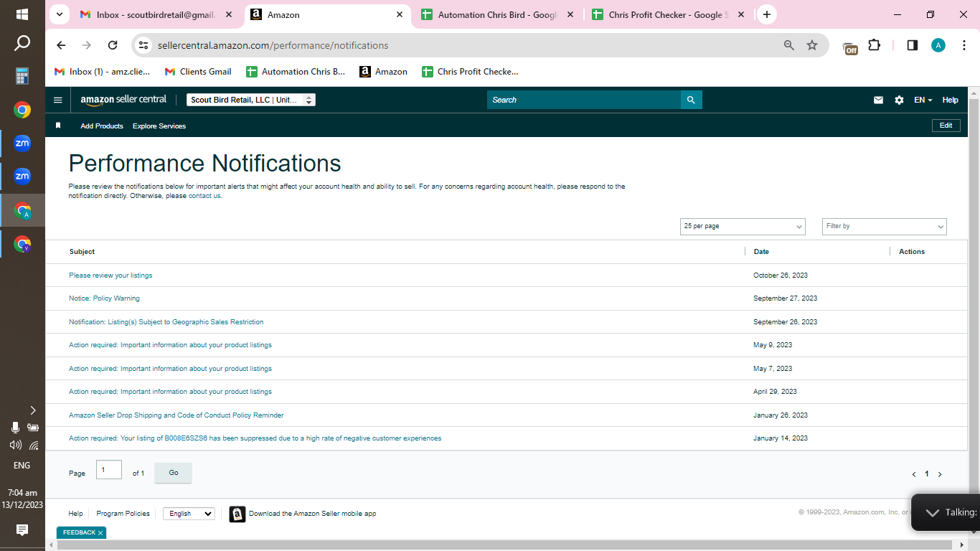Click the Go page button
This screenshot has height=551, width=980.
174,473
